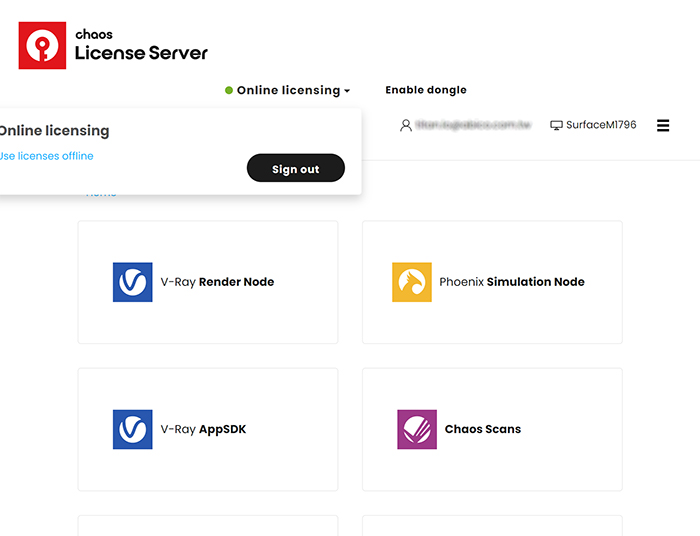Open the Chaos Scans label text
Screen dimensions: 700x536
[483, 429]
